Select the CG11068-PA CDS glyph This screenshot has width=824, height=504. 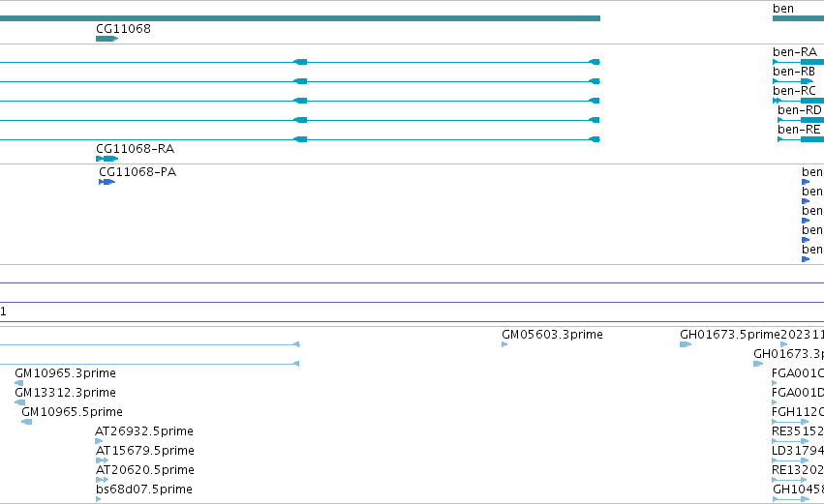(x=107, y=182)
